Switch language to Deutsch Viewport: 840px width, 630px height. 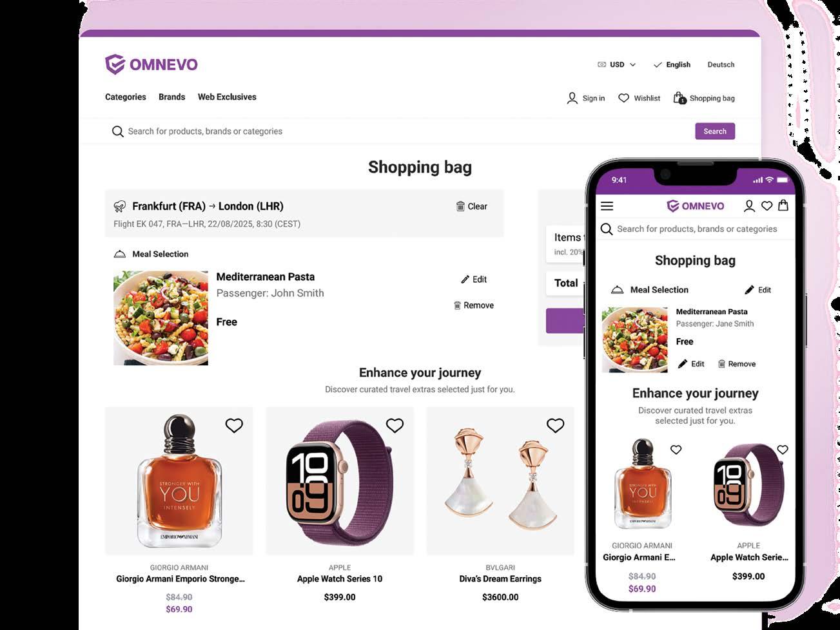point(721,64)
